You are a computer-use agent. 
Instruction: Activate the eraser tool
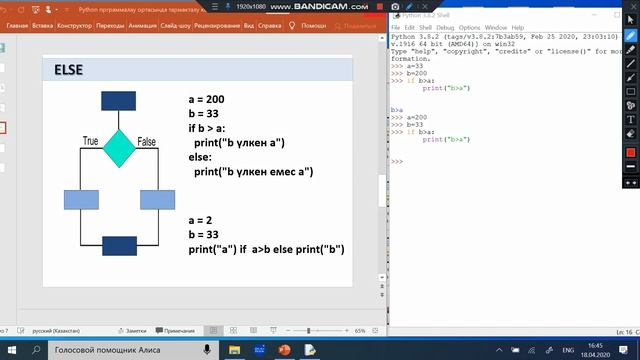[x=631, y=133]
